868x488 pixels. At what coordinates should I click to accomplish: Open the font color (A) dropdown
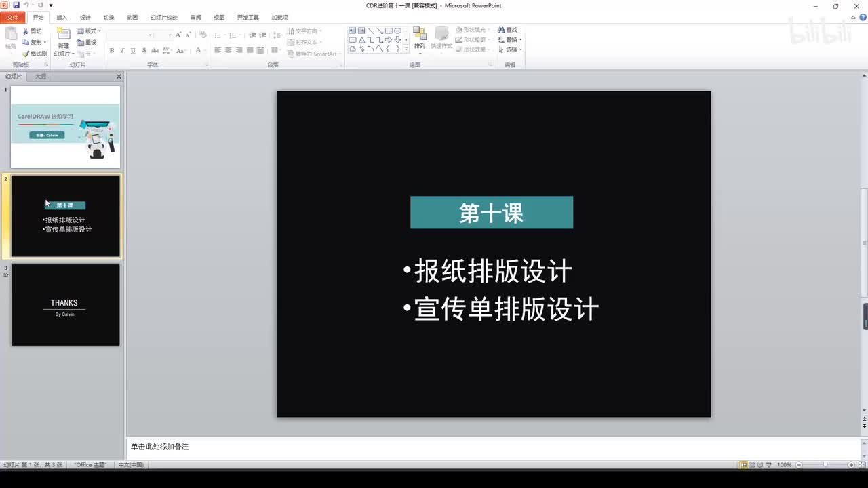click(201, 50)
